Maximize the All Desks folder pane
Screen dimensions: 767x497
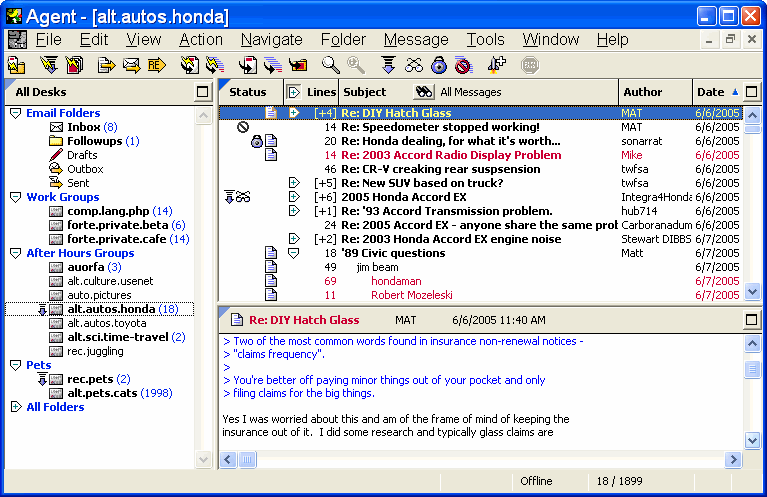coord(203,92)
